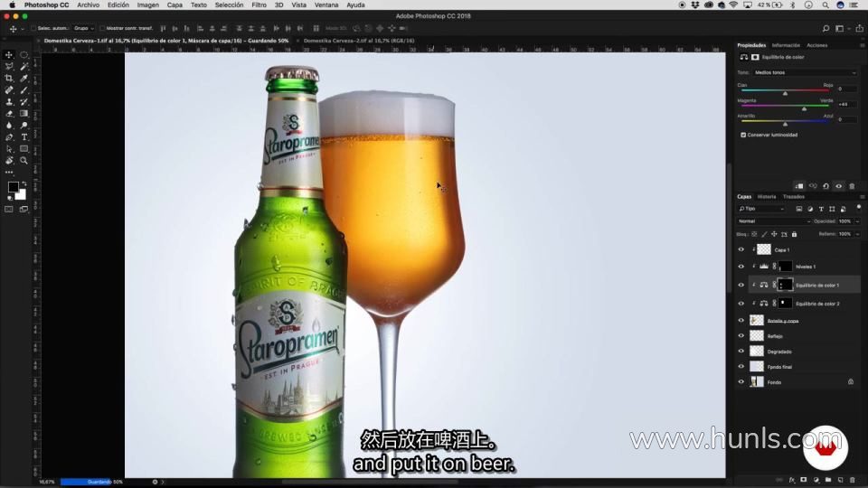Image resolution: width=868 pixels, height=488 pixels.
Task: Create new group folder icon
Action: (x=828, y=480)
